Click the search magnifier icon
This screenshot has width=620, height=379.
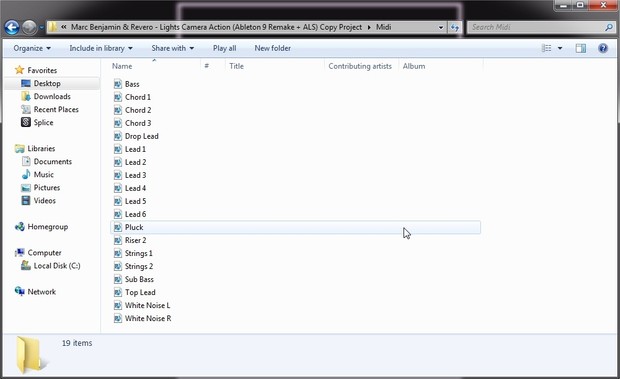click(x=609, y=27)
